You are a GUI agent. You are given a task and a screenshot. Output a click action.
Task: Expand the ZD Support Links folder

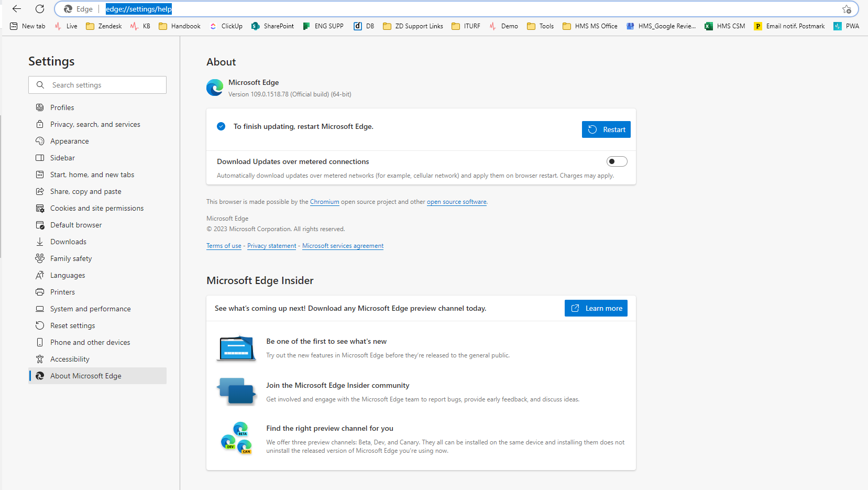tap(413, 26)
